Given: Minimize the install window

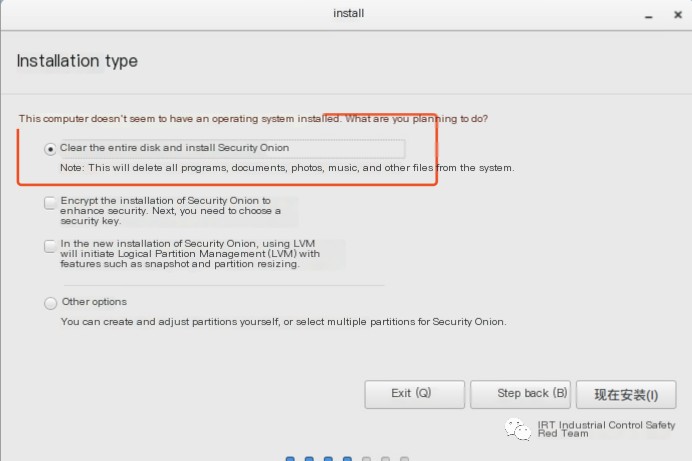Looking at the screenshot, I should click(648, 17).
